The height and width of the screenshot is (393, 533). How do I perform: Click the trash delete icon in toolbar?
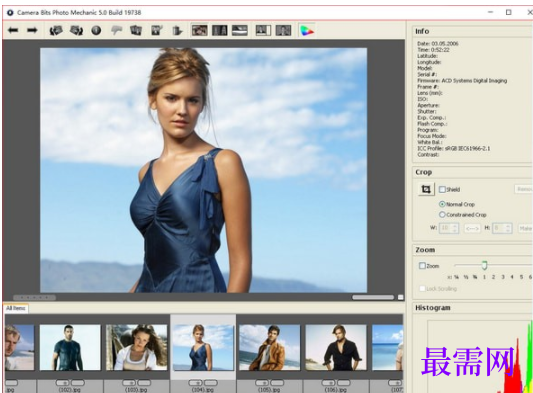pyautogui.click(x=177, y=31)
